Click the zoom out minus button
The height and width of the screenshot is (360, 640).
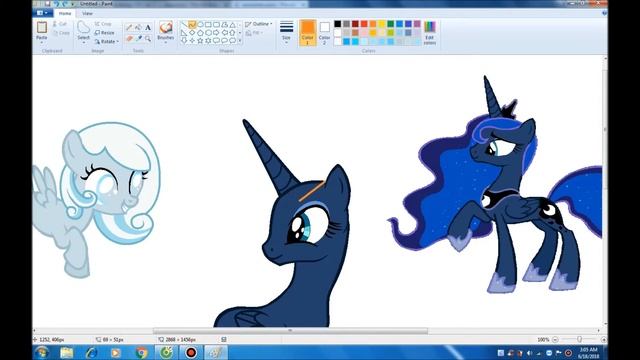[x=555, y=340]
